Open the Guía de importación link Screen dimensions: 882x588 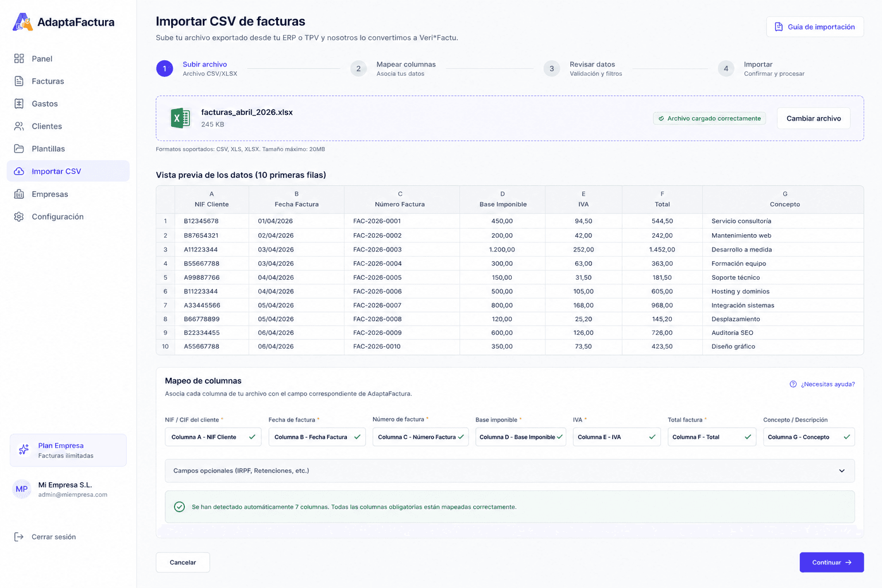click(x=815, y=27)
